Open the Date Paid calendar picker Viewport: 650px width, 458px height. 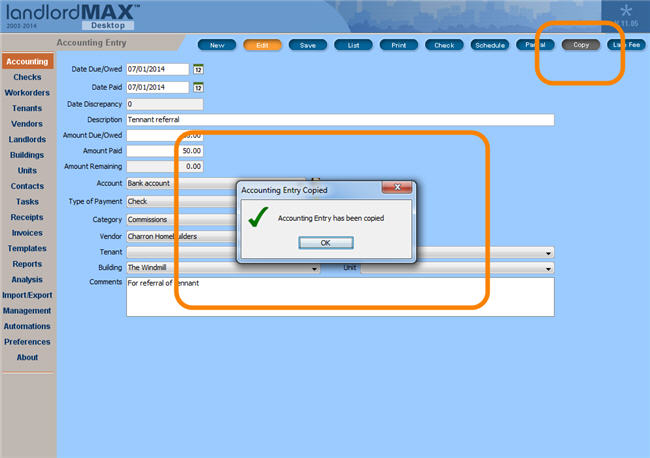tap(198, 87)
